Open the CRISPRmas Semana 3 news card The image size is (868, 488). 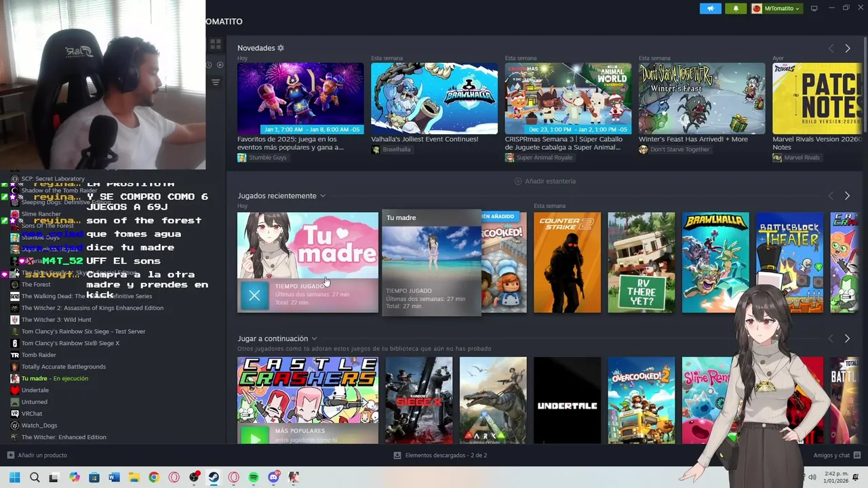pyautogui.click(x=568, y=98)
